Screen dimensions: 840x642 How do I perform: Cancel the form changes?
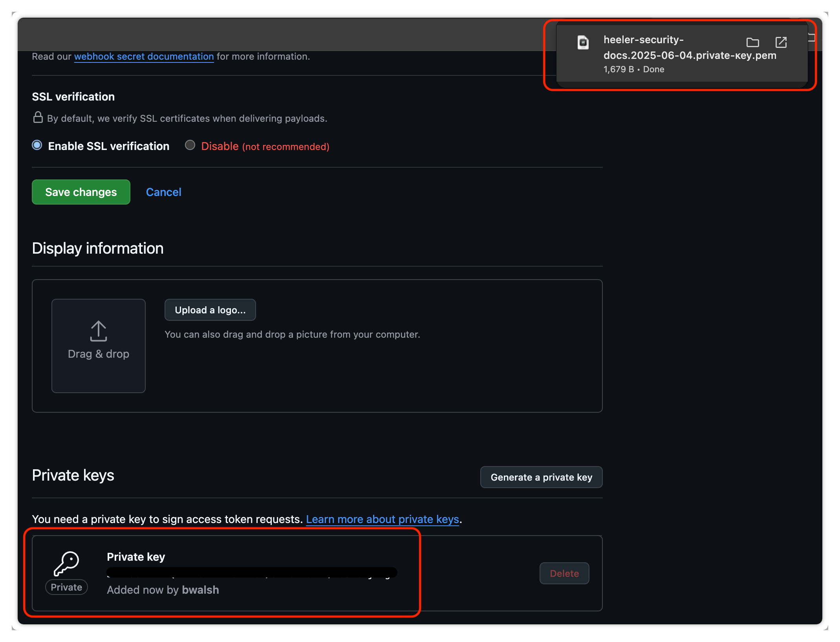click(163, 192)
